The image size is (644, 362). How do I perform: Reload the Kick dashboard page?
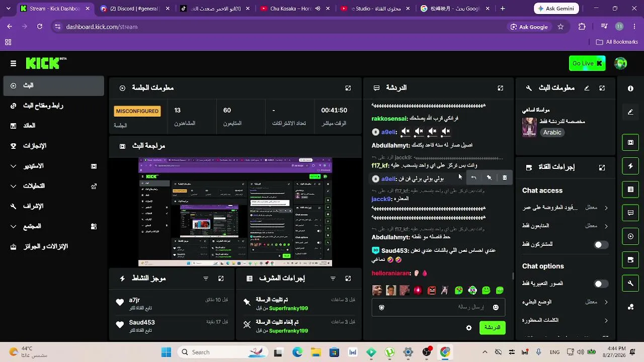tap(40, 27)
